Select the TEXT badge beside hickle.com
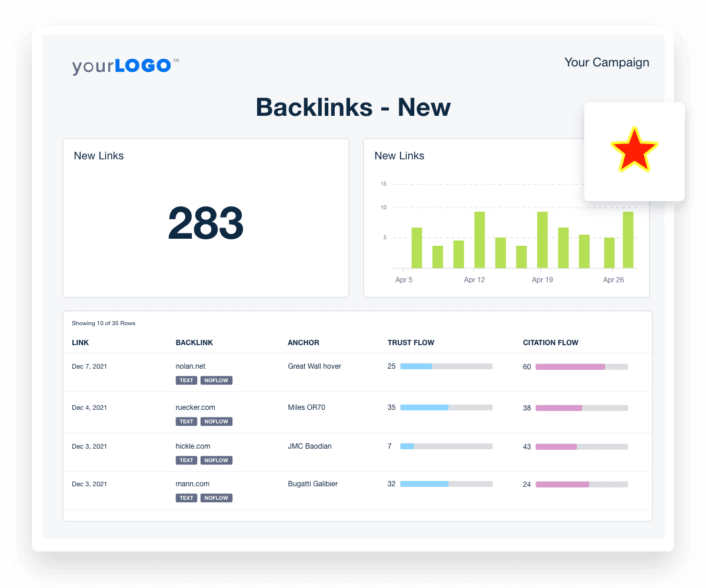The width and height of the screenshot is (706, 588). (x=187, y=460)
